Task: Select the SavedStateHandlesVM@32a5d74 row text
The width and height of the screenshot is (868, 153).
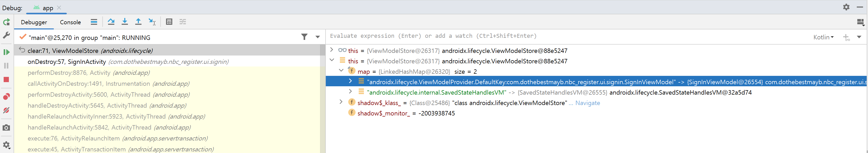Action: [680, 93]
